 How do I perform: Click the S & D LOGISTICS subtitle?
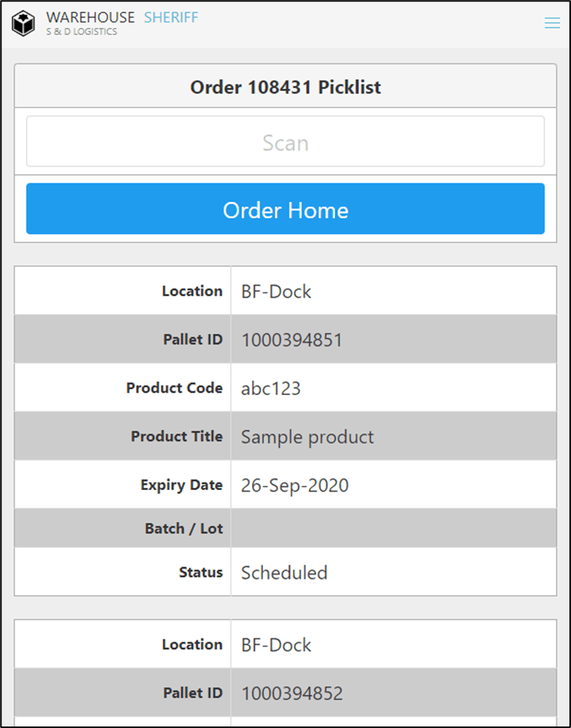[81, 32]
